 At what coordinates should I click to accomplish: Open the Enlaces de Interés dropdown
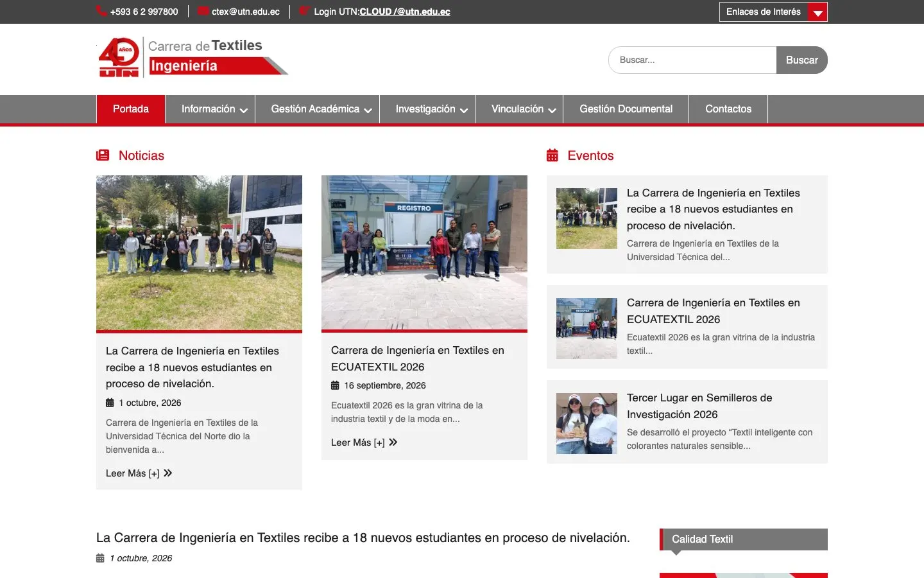[773, 12]
